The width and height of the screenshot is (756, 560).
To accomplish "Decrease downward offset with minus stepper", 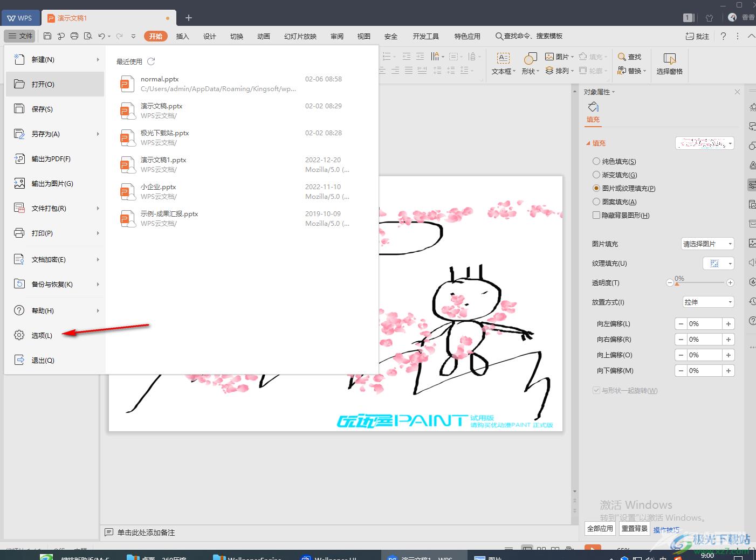I will pyautogui.click(x=681, y=371).
